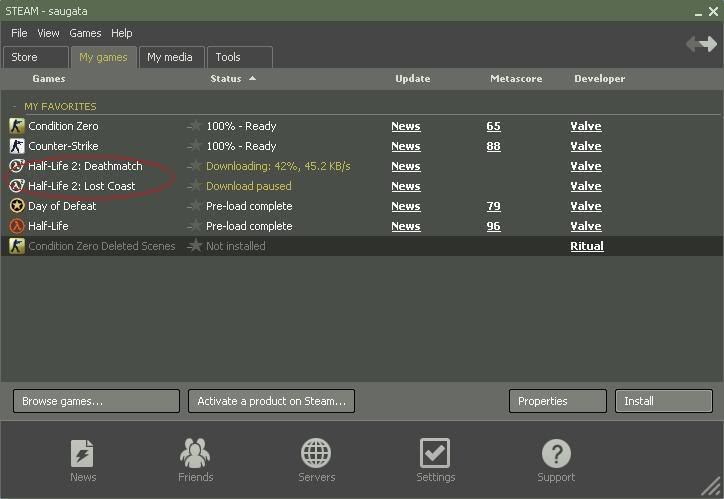Toggle favorite star for Half-Life 2: Deathmatch
The width and height of the screenshot is (724, 499).
196,165
